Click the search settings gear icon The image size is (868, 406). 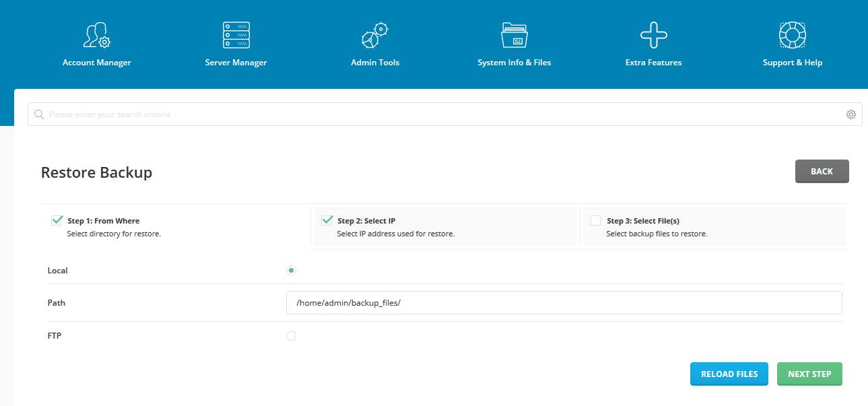pyautogui.click(x=851, y=114)
